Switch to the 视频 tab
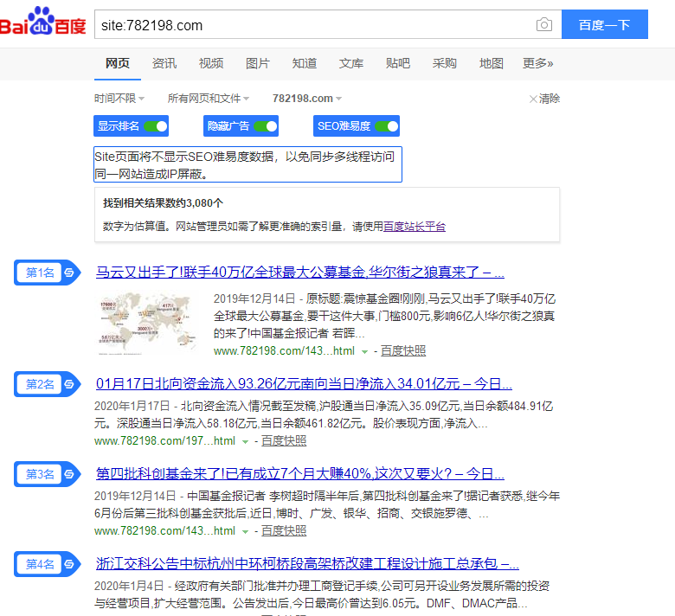Viewport: 675px width, 616px height. click(x=211, y=63)
